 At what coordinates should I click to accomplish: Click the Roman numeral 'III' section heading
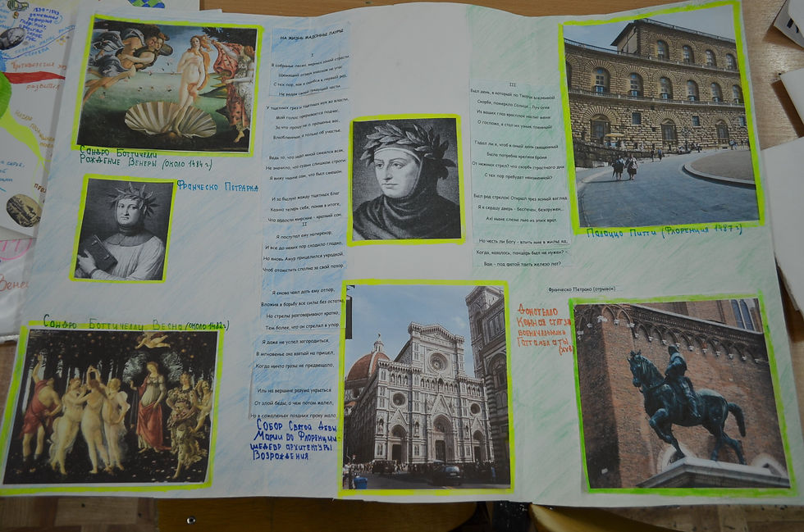(512, 84)
